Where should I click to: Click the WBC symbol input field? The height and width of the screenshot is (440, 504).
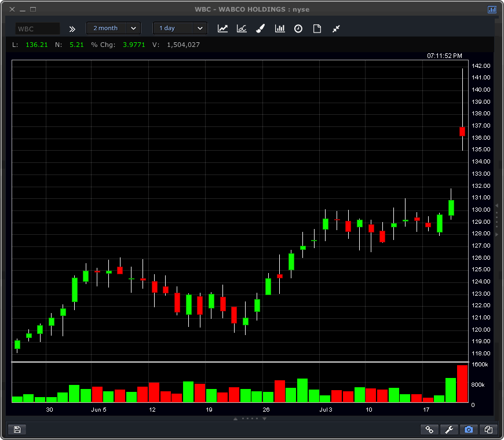(x=37, y=28)
